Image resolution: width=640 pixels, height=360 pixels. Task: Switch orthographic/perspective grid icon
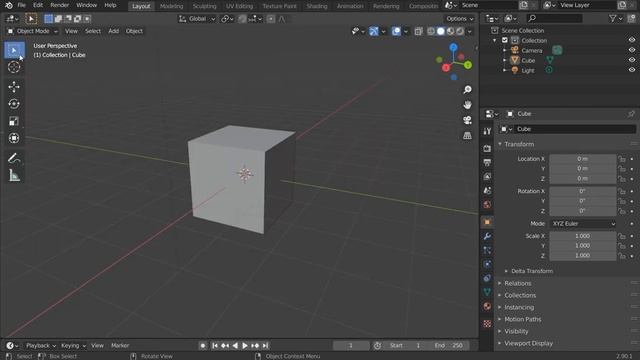(467, 136)
